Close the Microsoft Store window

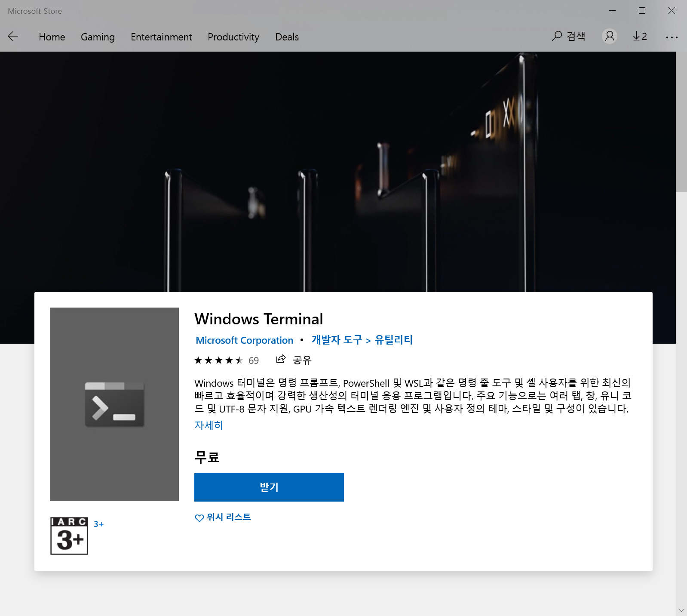click(x=672, y=11)
